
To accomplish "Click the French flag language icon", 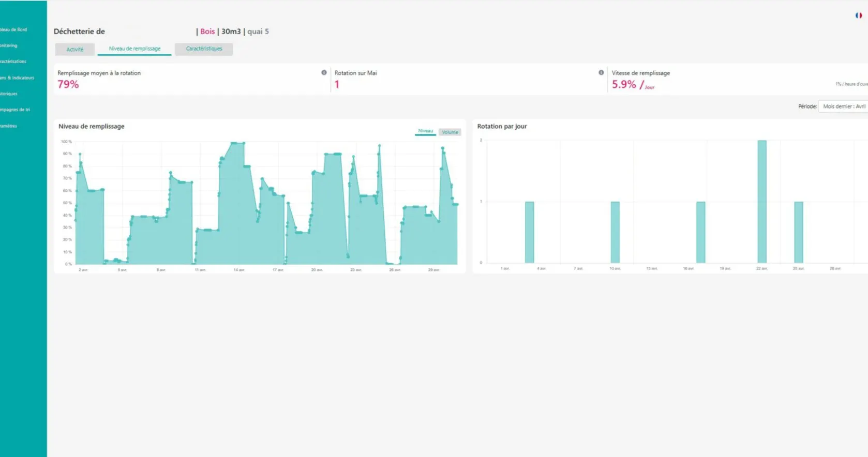I will tap(858, 16).
